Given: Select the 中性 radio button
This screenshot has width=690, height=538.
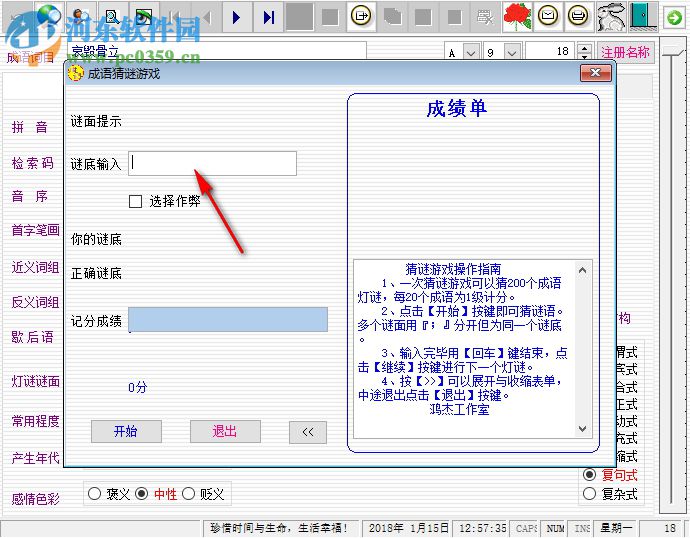Looking at the screenshot, I should click(141, 494).
